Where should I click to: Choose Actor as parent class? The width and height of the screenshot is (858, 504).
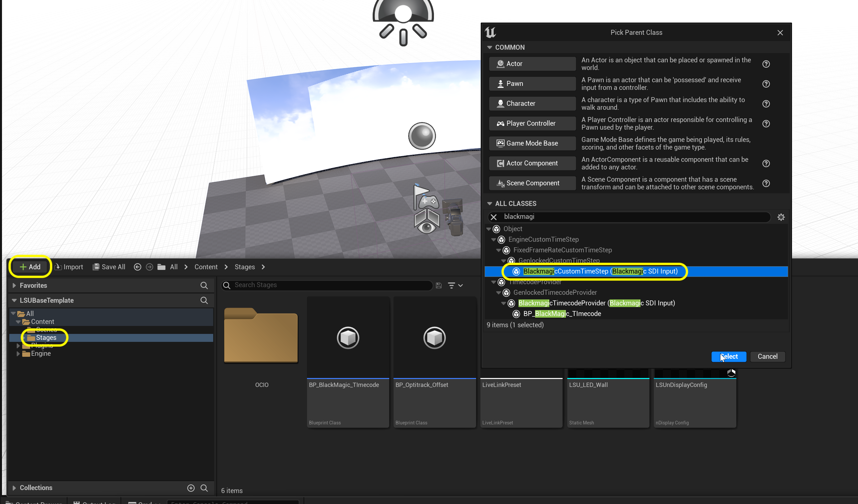point(532,64)
